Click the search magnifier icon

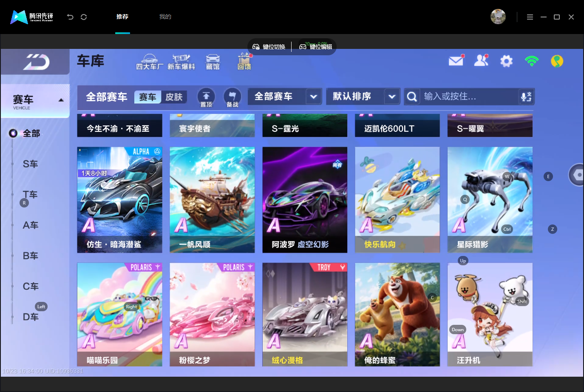(411, 97)
